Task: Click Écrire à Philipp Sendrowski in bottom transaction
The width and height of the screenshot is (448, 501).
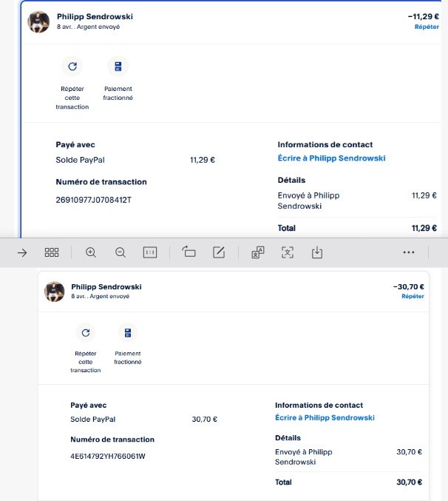Action: pos(325,418)
